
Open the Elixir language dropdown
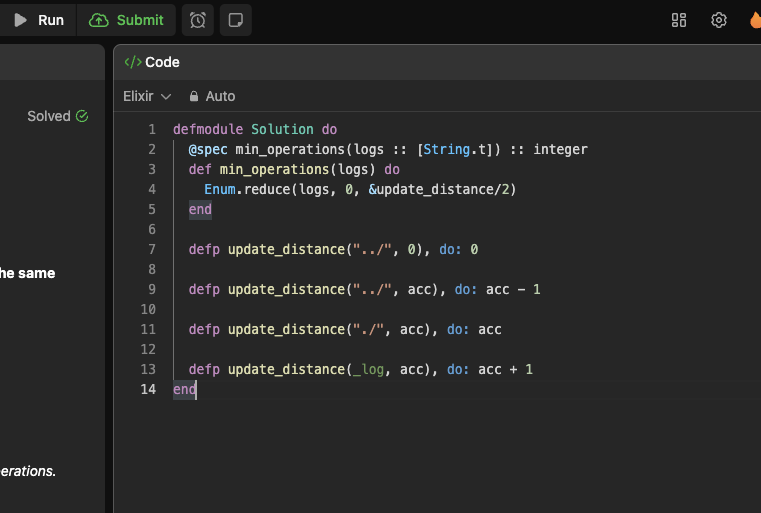click(x=147, y=96)
